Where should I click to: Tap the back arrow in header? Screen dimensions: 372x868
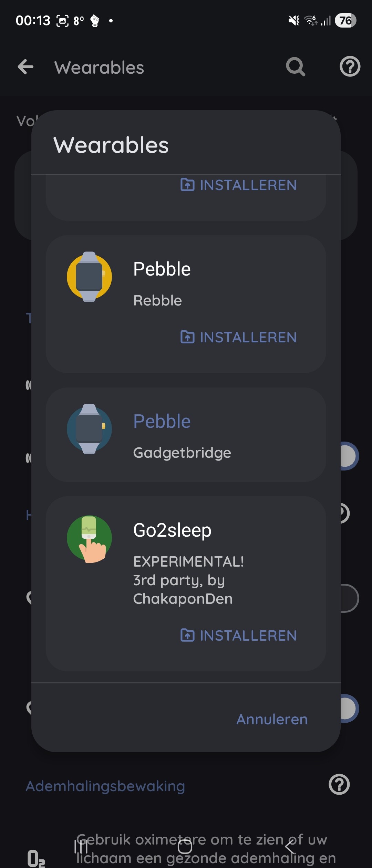click(26, 67)
